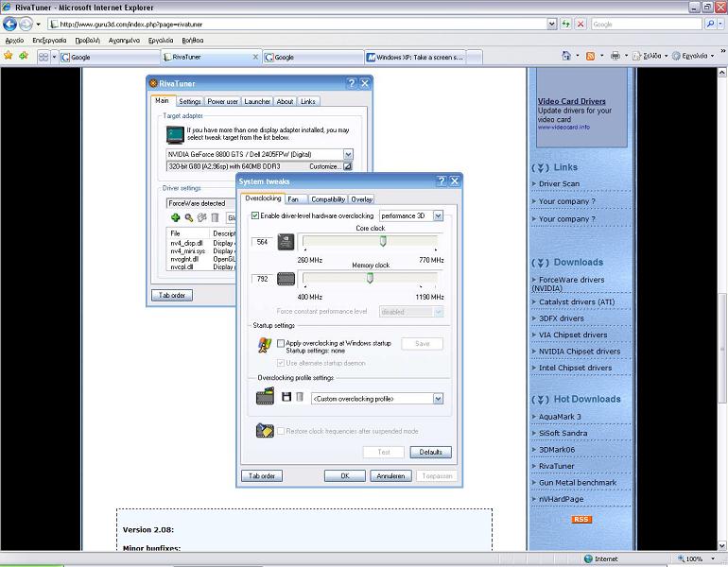Image resolution: width=728 pixels, height=567 pixels.
Task: Click the address bar URL field
Action: [x=297, y=25]
